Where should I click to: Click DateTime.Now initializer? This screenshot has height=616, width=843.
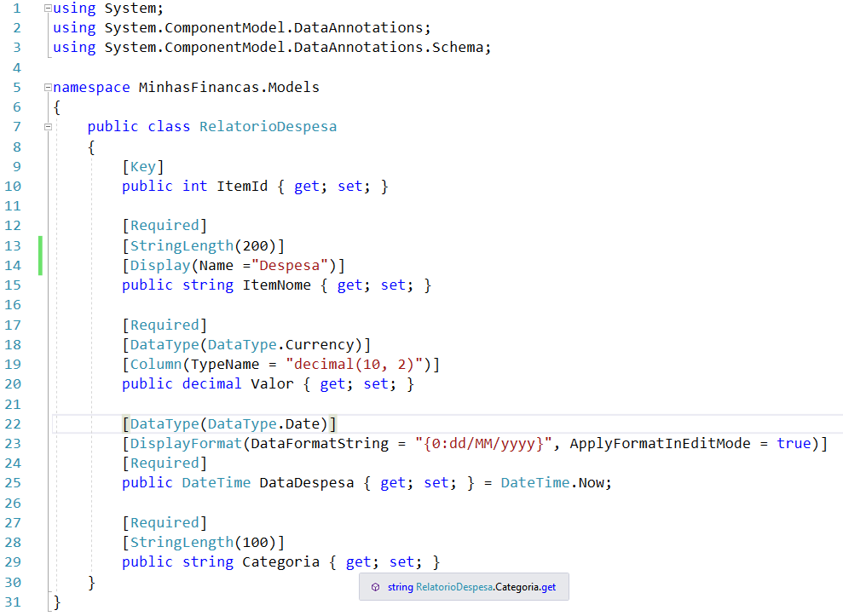click(552, 483)
